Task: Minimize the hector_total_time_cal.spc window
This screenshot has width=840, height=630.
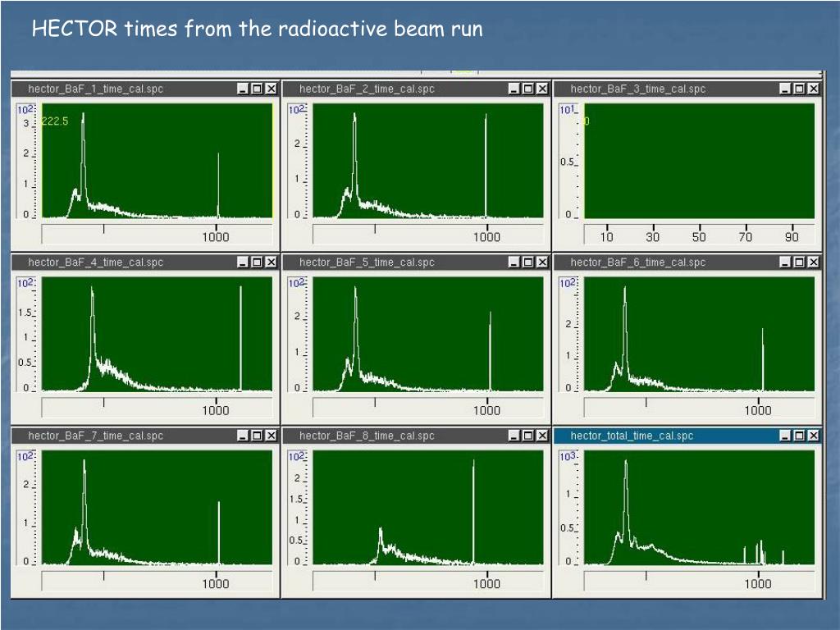Action: tap(785, 436)
